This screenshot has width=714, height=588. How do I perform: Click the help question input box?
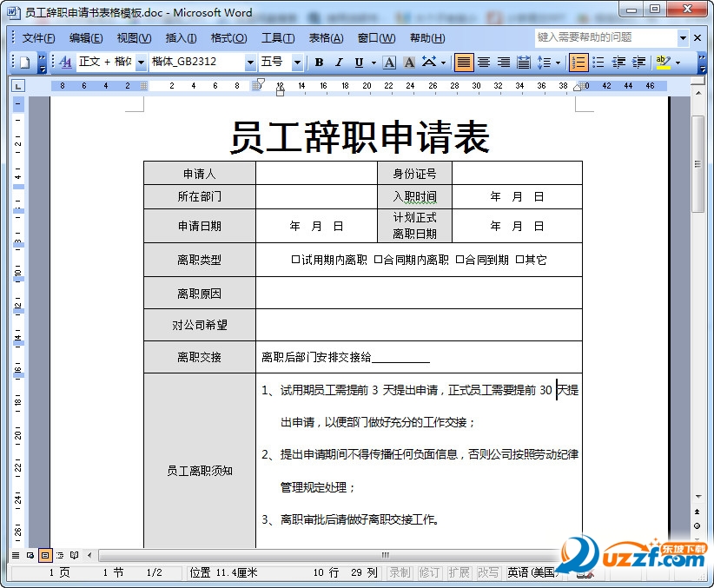[x=605, y=38]
